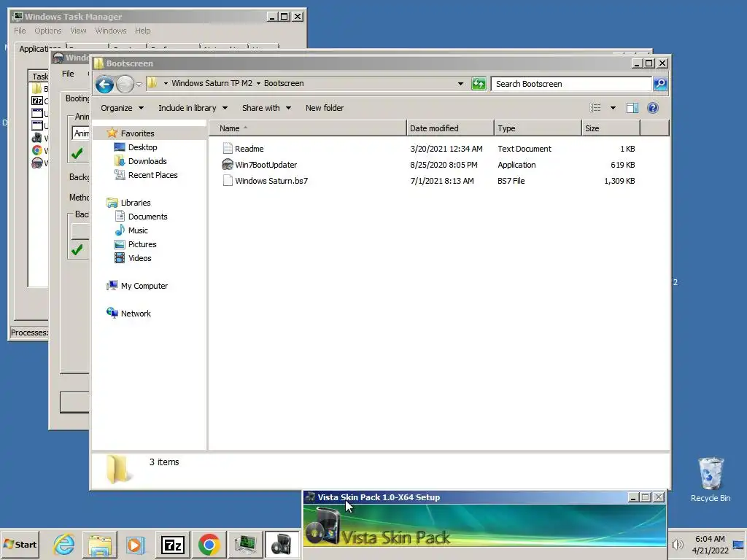Click the Search Bootscreen input field
Viewport: 747px width, 560px height.
(571, 84)
